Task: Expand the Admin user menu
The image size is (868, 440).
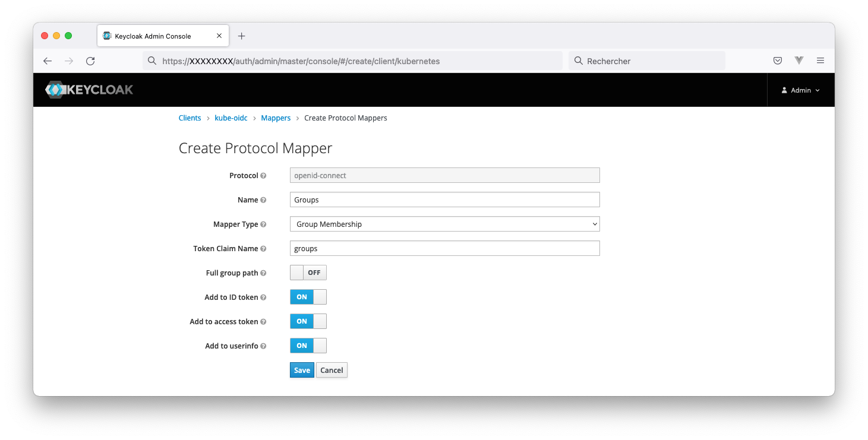Action: [800, 90]
